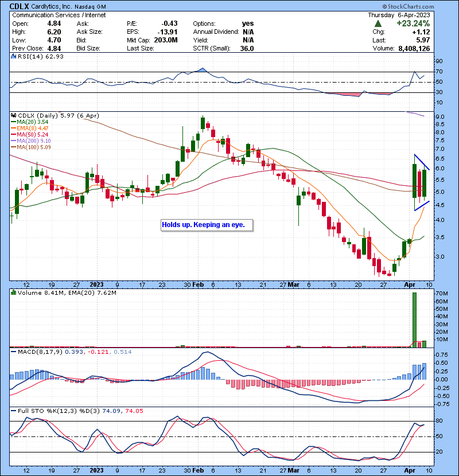
Task: Click the Volume 8.41M, EMA(20) 7.62M label
Action: pos(67,292)
